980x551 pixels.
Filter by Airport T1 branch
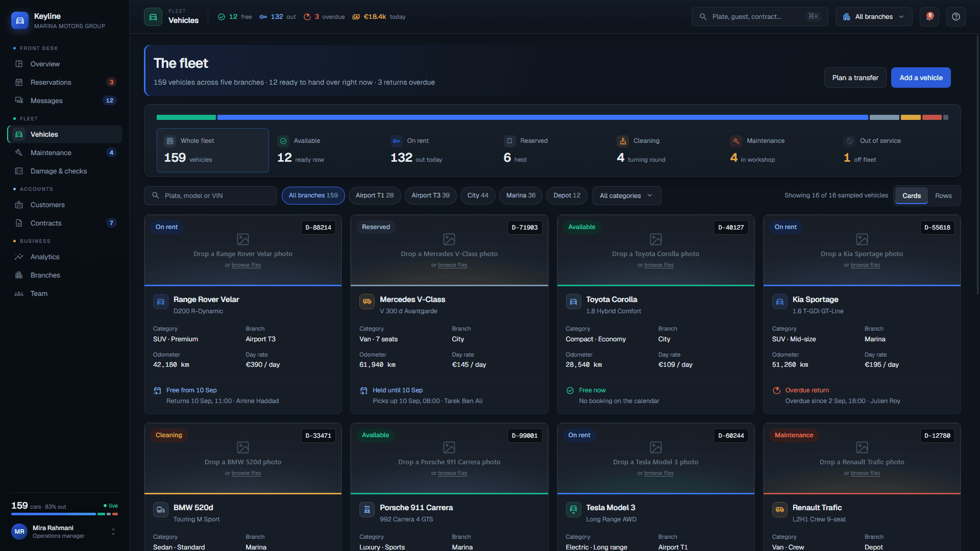375,195
